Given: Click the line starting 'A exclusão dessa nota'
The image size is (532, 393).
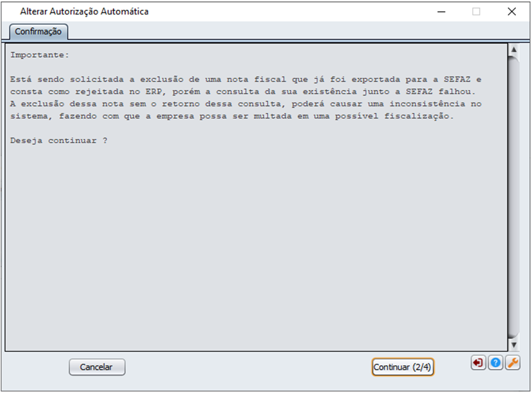Looking at the screenshot, I should click(x=245, y=103).
